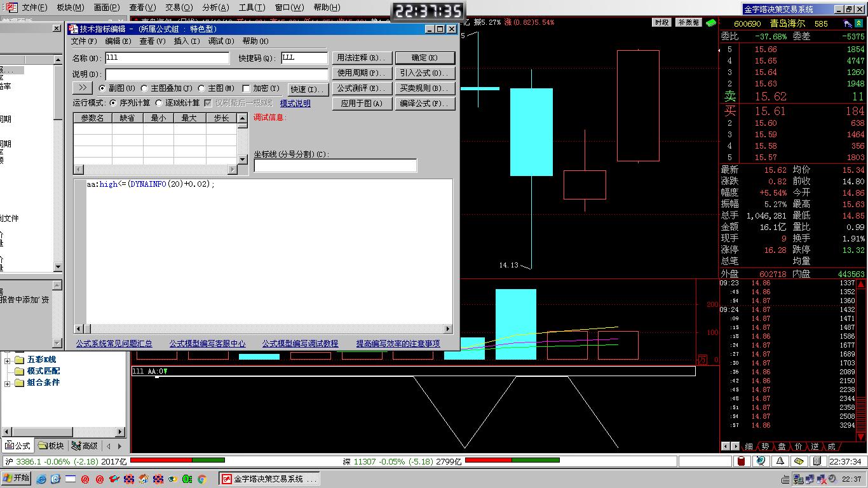This screenshot has width=868, height=488.
Task: Click parameter table up arrow
Action: [242, 118]
